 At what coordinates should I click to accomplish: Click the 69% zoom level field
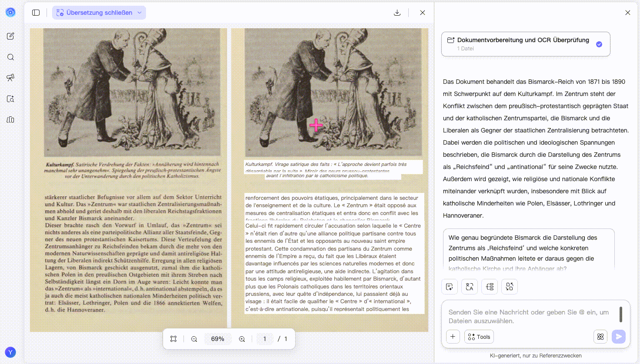coord(217,339)
